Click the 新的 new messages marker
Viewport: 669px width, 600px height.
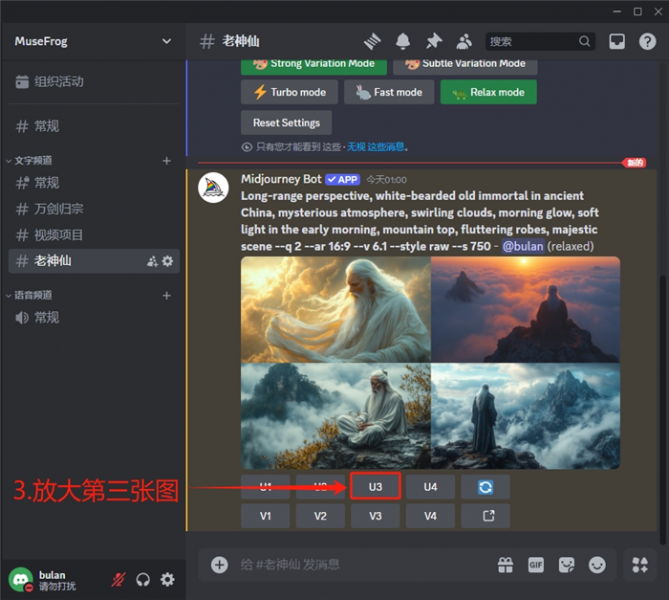click(635, 163)
